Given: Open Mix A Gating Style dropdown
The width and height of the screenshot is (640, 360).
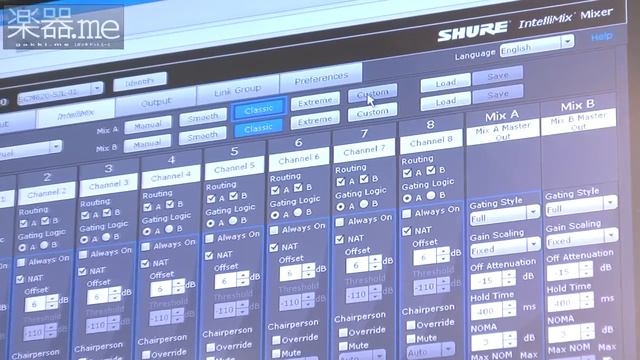Looking at the screenshot, I should coord(504,215).
